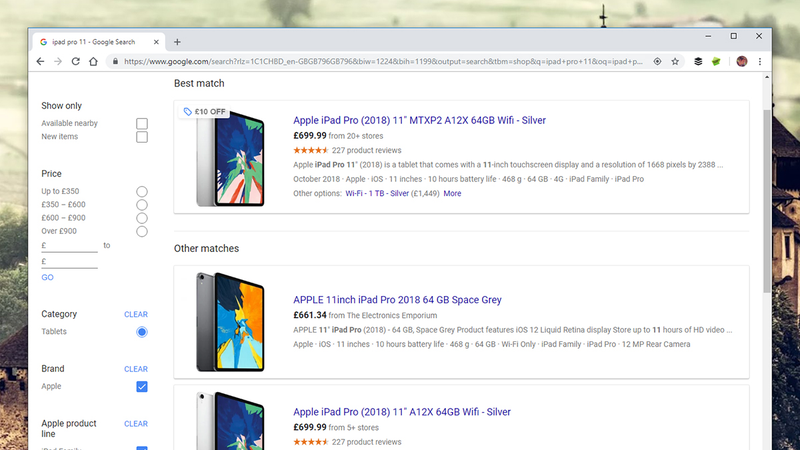Screen dimensions: 800x450
Task: Open Apple iPad Pro MTXP2 64GB Silver listing
Action: pyautogui.click(x=419, y=120)
